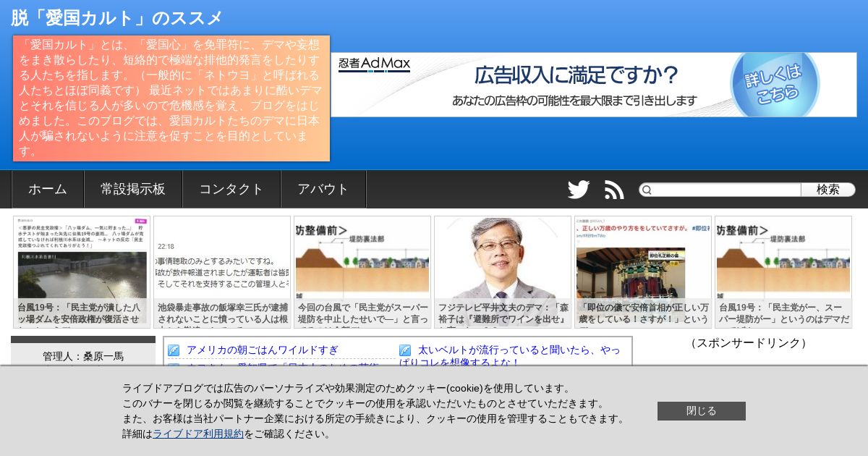Open the アバウト menu item

pos(323,190)
